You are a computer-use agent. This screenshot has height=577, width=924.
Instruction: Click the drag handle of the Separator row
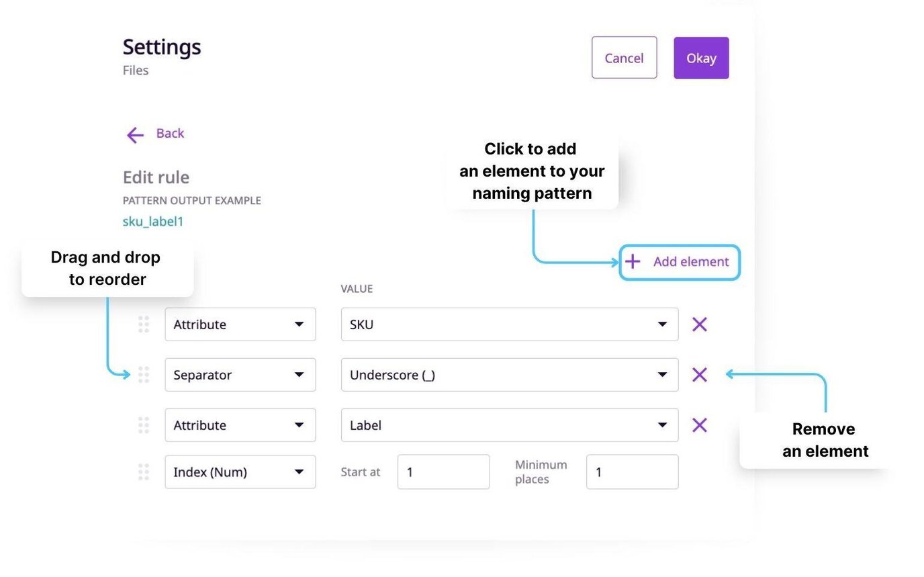143,375
